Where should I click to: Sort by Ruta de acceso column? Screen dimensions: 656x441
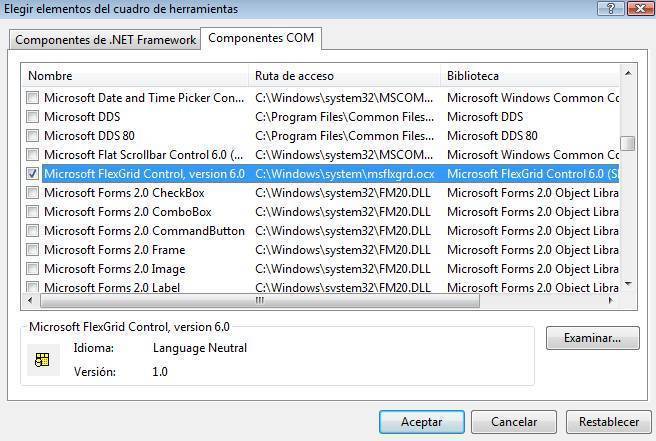[343, 76]
